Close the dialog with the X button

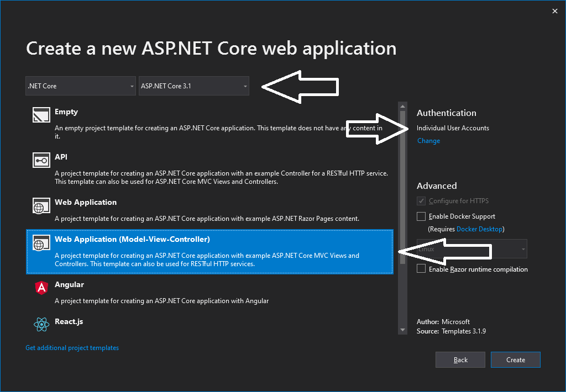(555, 11)
